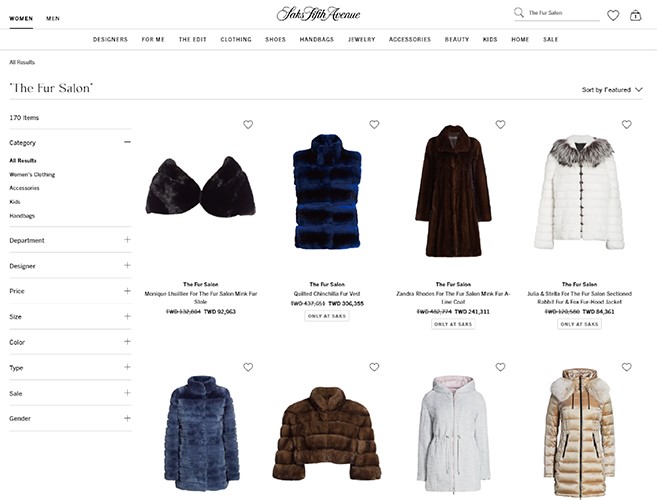Heart the gold puffer coat
This screenshot has width=657, height=500.
[626, 367]
